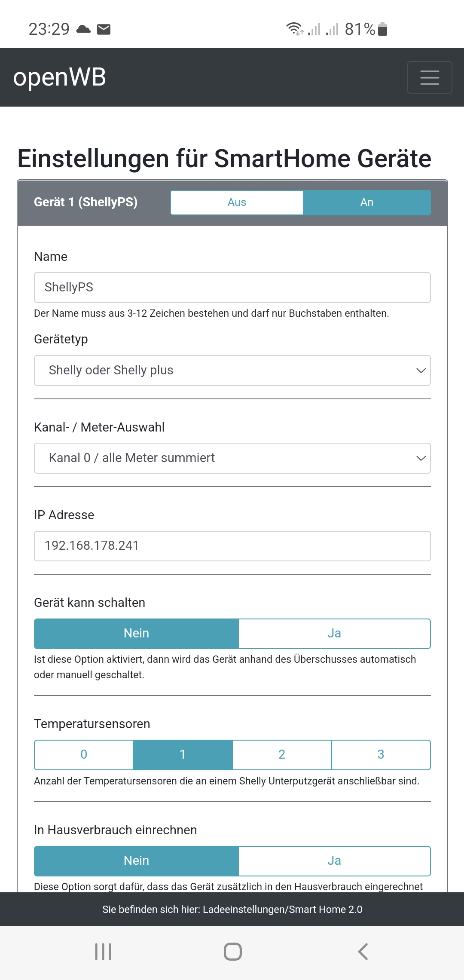Click the IP Adresse input field
The width and height of the screenshot is (464, 980).
(232, 546)
